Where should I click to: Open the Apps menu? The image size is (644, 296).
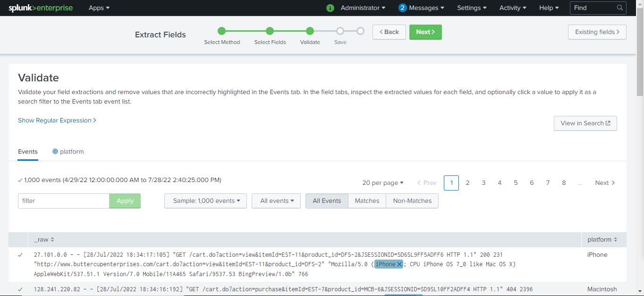tap(99, 8)
